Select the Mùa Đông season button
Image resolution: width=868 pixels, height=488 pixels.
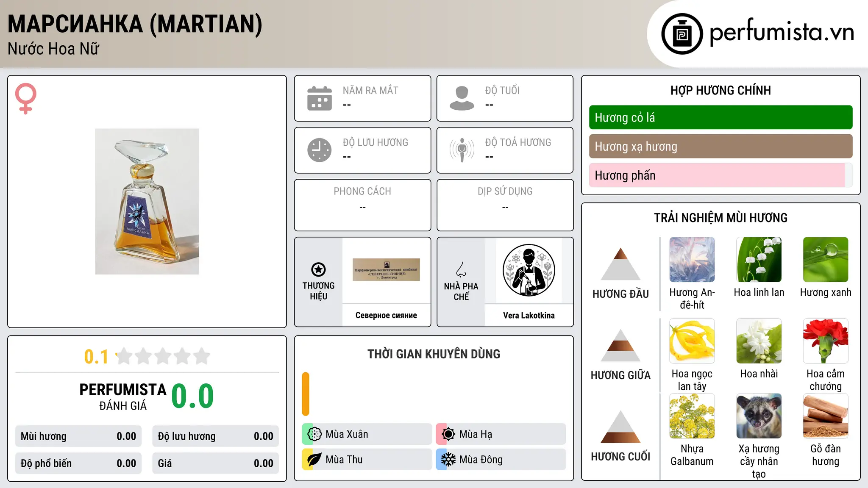click(501, 460)
